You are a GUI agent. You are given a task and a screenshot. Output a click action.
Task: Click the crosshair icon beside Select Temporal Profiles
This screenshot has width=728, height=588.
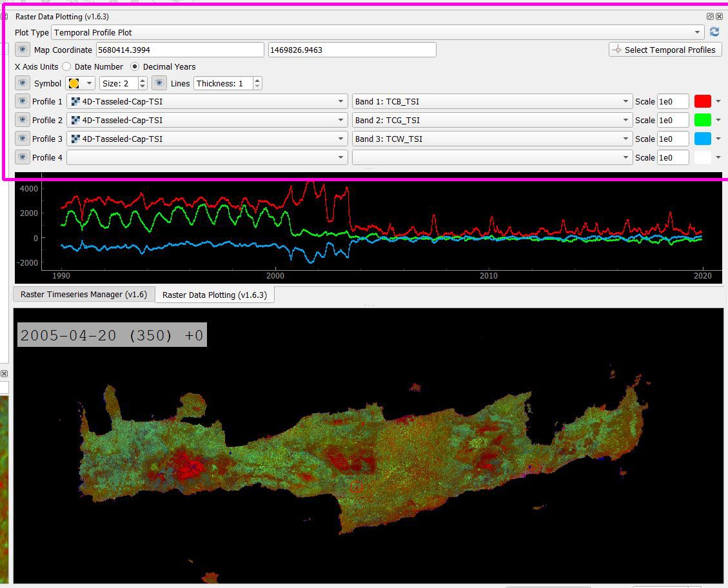pos(617,50)
